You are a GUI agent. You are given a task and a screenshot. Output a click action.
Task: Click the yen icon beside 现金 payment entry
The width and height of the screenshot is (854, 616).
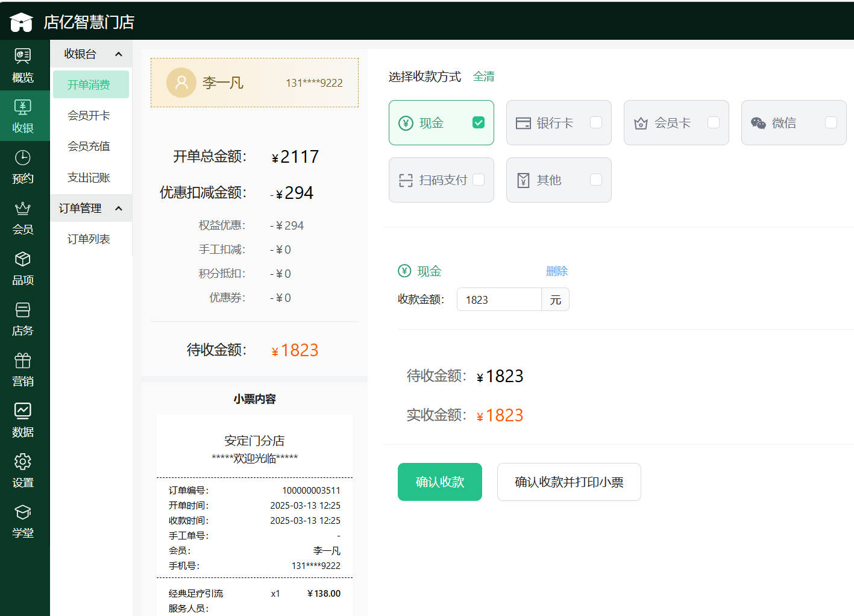tap(404, 271)
